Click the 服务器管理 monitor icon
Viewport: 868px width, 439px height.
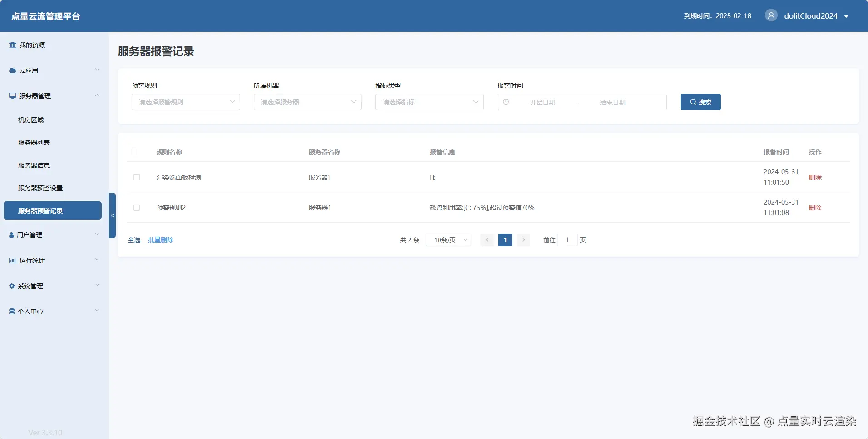[13, 96]
